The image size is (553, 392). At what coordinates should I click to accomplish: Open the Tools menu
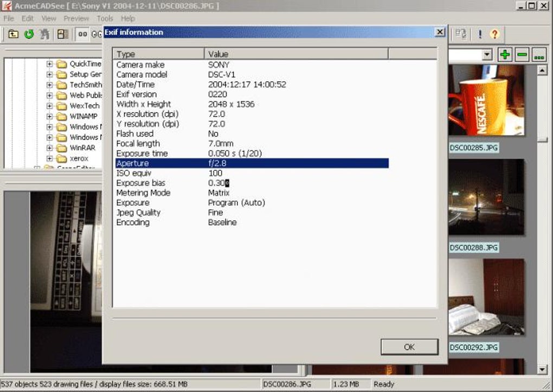[105, 18]
